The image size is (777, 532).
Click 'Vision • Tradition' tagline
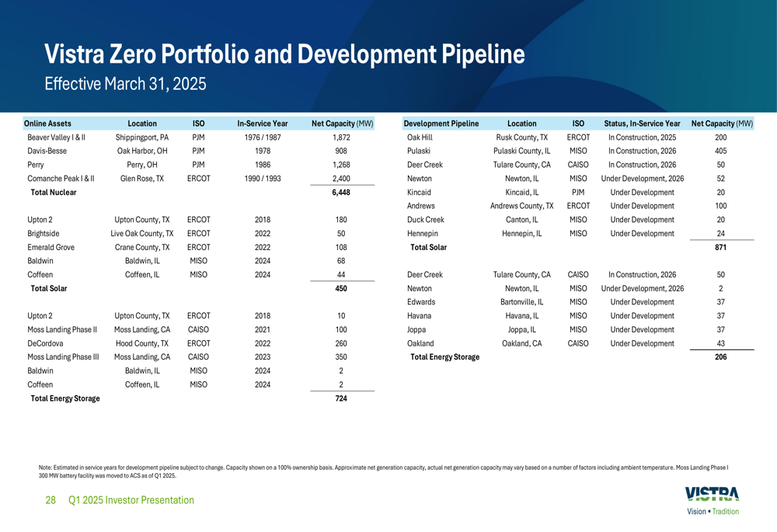713,511
